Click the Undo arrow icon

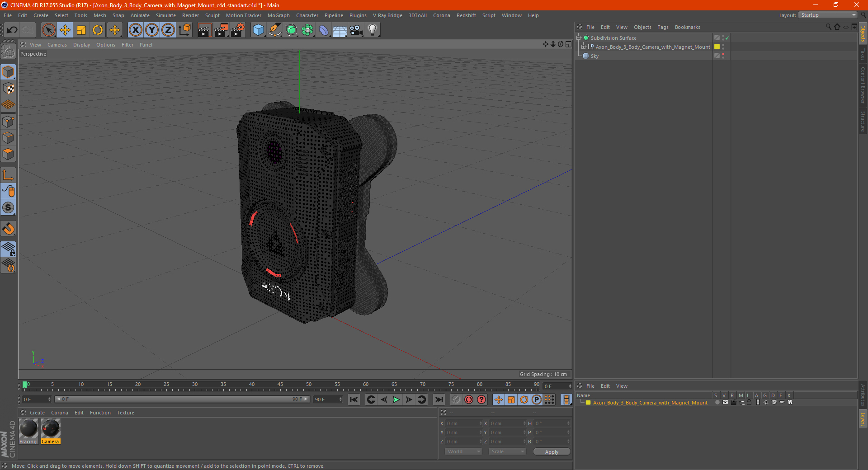12,30
